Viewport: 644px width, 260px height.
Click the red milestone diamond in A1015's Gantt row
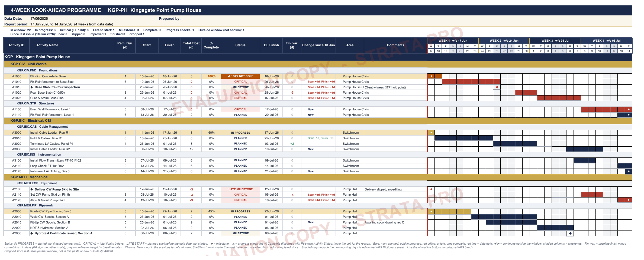pos(497,87)
